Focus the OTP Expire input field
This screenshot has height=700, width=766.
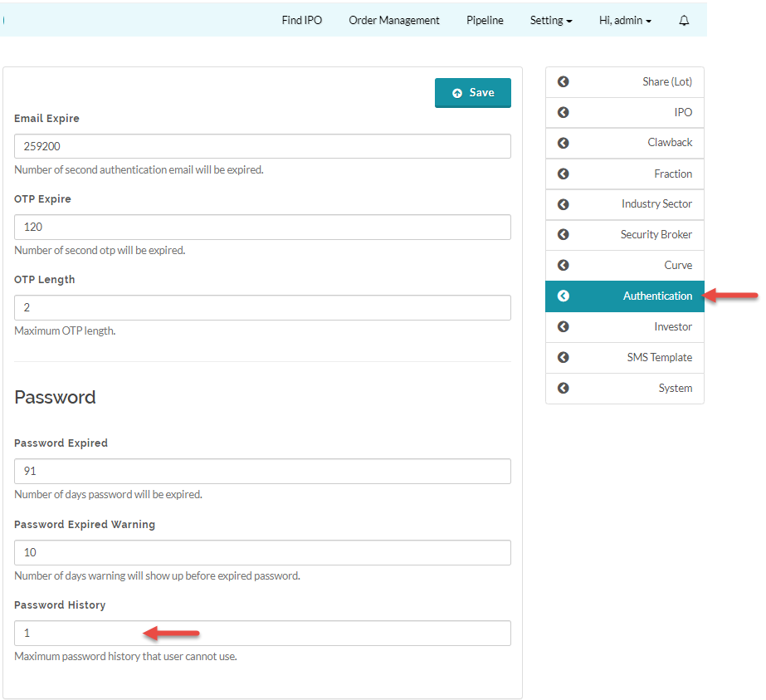click(262, 227)
